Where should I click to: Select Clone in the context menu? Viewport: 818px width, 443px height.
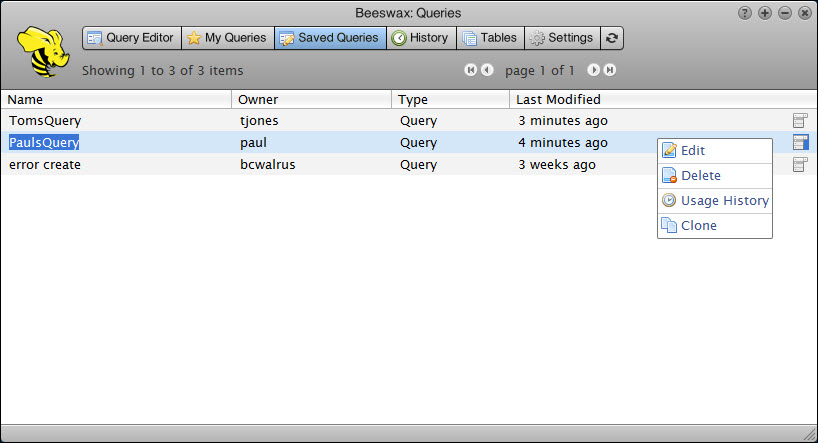tap(698, 226)
